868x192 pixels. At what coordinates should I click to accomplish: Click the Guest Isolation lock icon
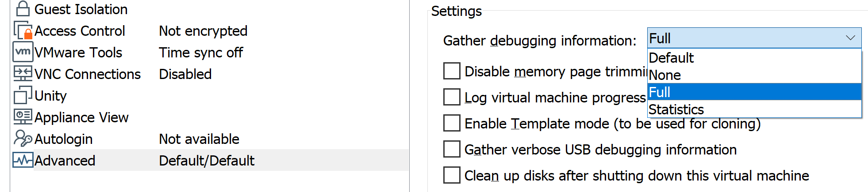coord(23,9)
